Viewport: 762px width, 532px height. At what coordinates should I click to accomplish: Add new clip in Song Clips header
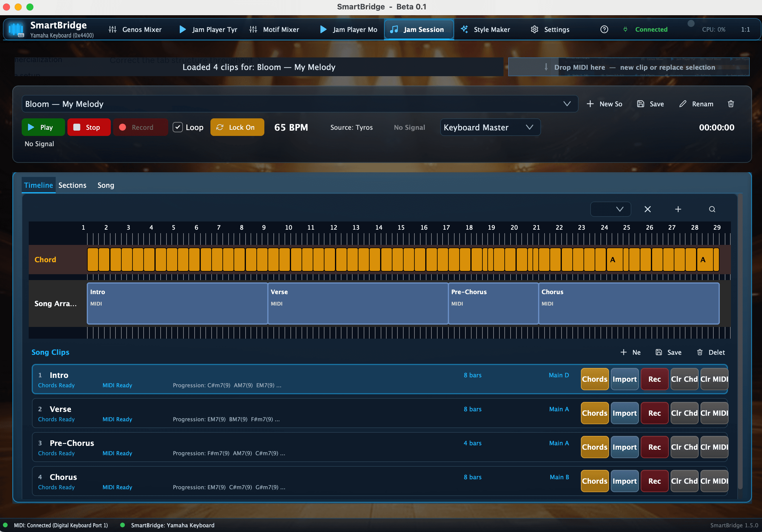[631, 352]
